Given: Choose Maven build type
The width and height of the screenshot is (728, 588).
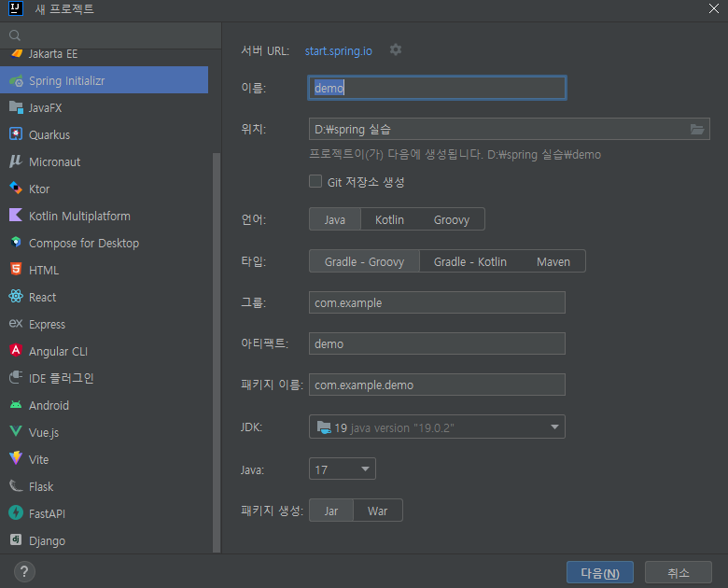Looking at the screenshot, I should click(553, 261).
